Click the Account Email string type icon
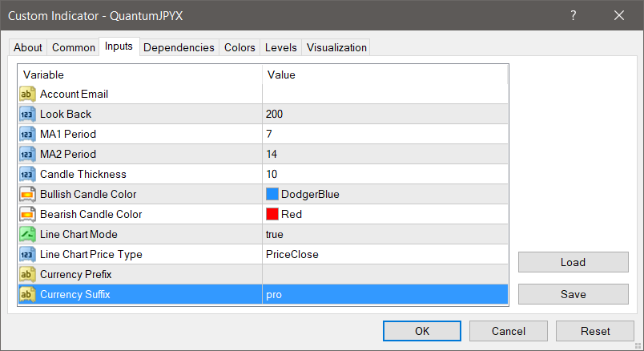 click(27, 94)
